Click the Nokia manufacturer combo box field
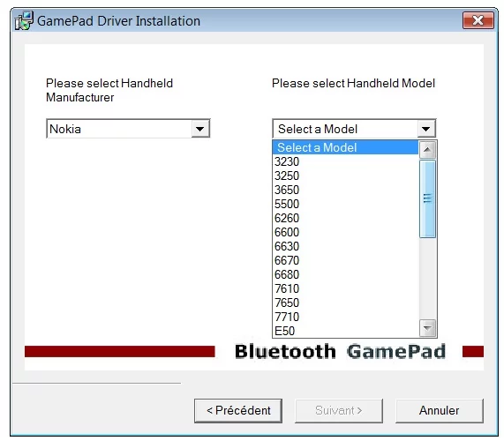Viewport: 504px width, 441px height. pos(128,129)
